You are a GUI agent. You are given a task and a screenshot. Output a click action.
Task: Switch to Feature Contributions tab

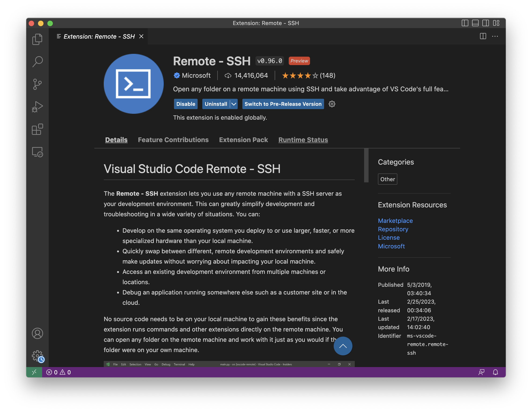point(173,140)
